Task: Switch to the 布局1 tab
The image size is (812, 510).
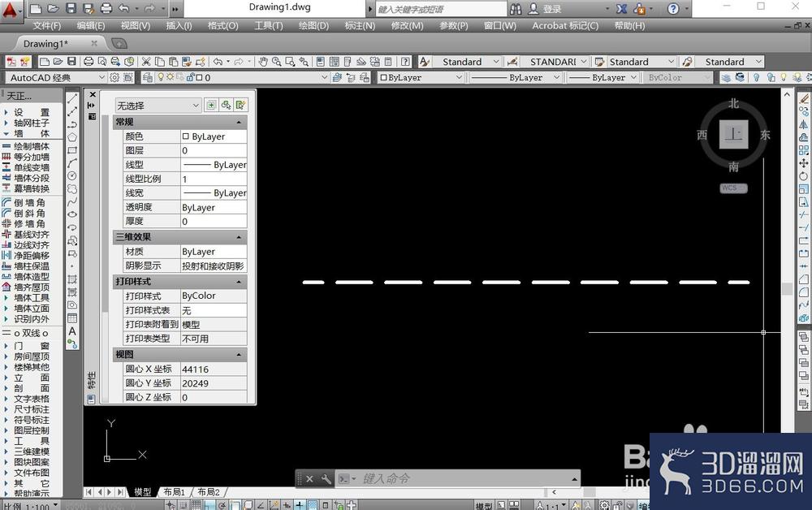Action: (174, 492)
